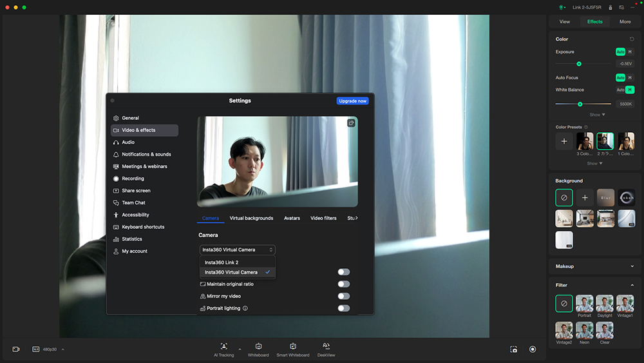Rotate camera preview icon in Settings

point(351,123)
